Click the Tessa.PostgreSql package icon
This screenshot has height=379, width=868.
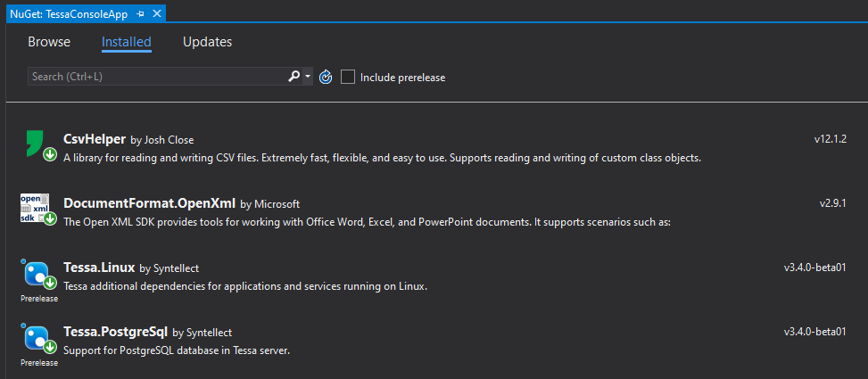pyautogui.click(x=36, y=338)
